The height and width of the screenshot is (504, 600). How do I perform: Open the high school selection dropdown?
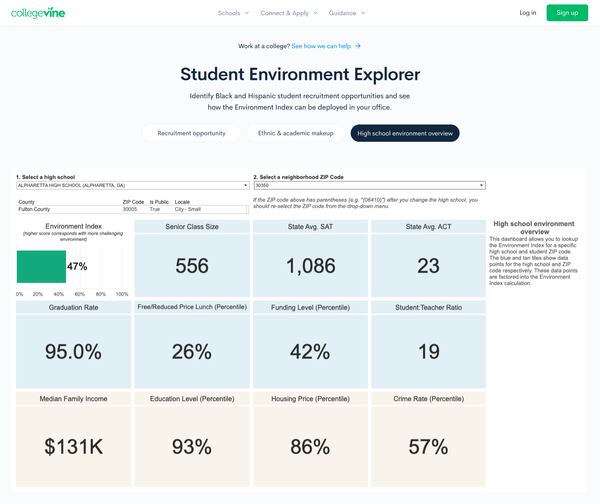click(133, 185)
